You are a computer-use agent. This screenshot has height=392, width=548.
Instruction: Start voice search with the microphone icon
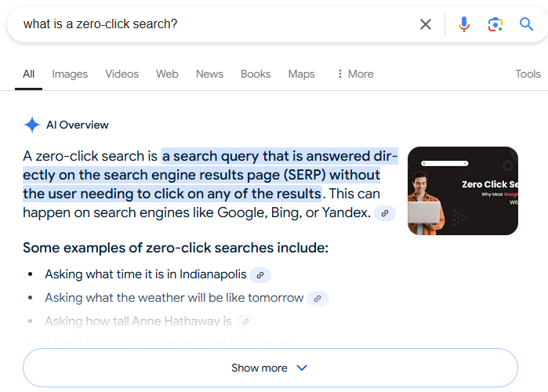coord(464,24)
